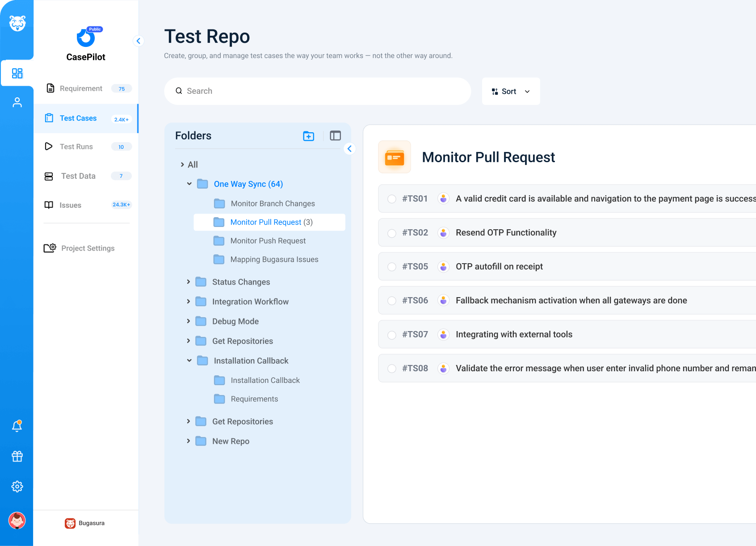
Task: Expand the Status Changes folder
Action: (x=189, y=282)
